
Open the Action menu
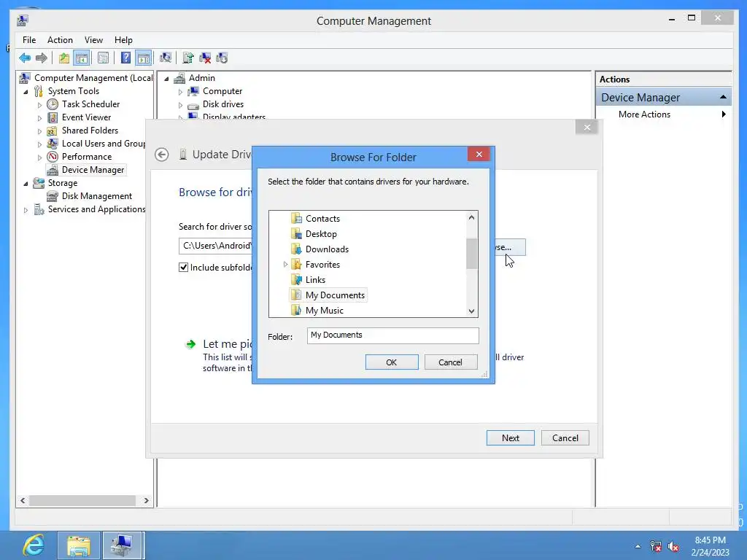coord(60,40)
